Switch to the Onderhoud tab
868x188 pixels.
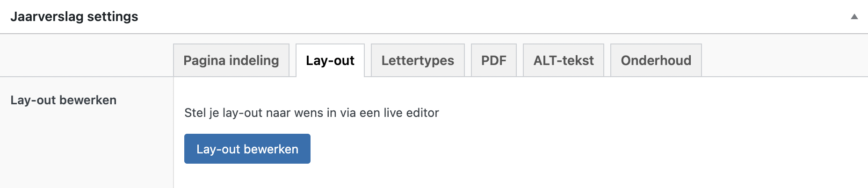click(x=656, y=60)
